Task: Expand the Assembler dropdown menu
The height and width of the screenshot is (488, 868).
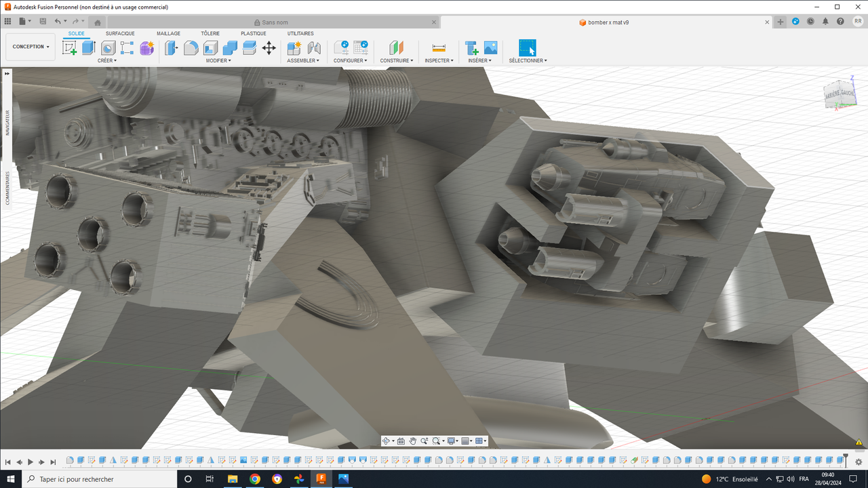Action: pos(303,60)
